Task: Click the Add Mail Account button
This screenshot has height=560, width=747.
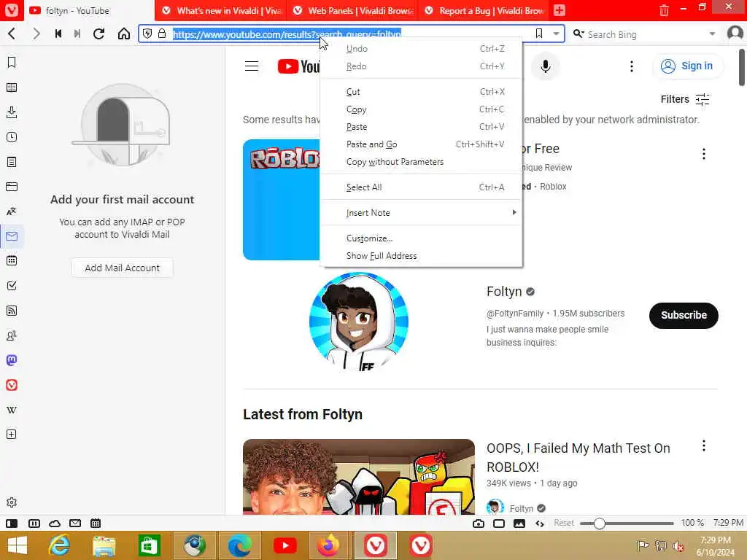Action: click(x=122, y=268)
